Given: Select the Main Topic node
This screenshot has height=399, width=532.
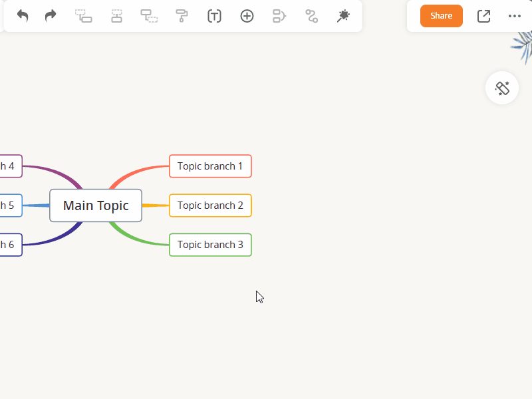Looking at the screenshot, I should (96, 205).
